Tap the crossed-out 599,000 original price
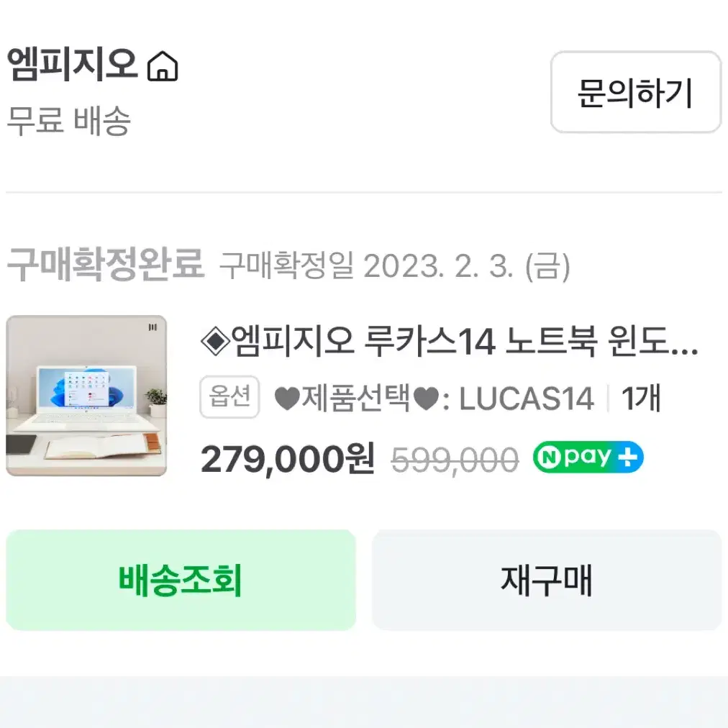728x728 pixels. [455, 460]
